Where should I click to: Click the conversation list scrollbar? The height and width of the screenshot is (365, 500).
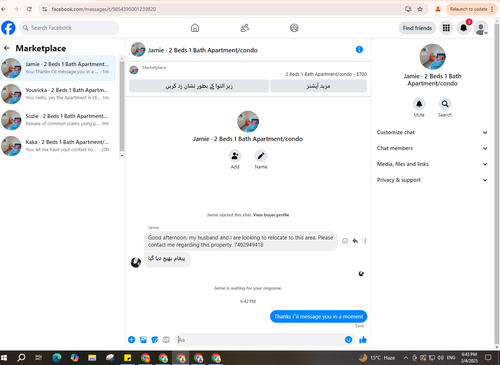point(122,107)
